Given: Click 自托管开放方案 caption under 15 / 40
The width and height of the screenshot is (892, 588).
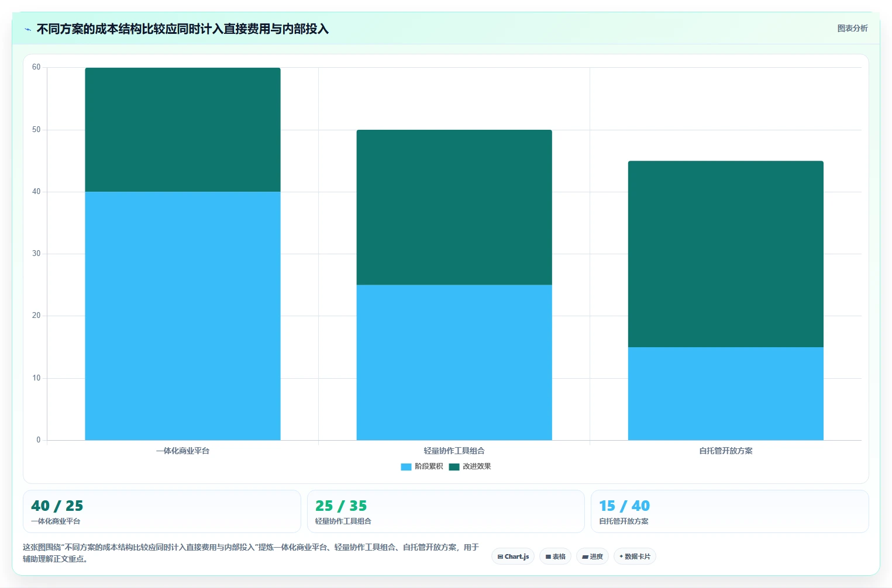Looking at the screenshot, I should 624,521.
